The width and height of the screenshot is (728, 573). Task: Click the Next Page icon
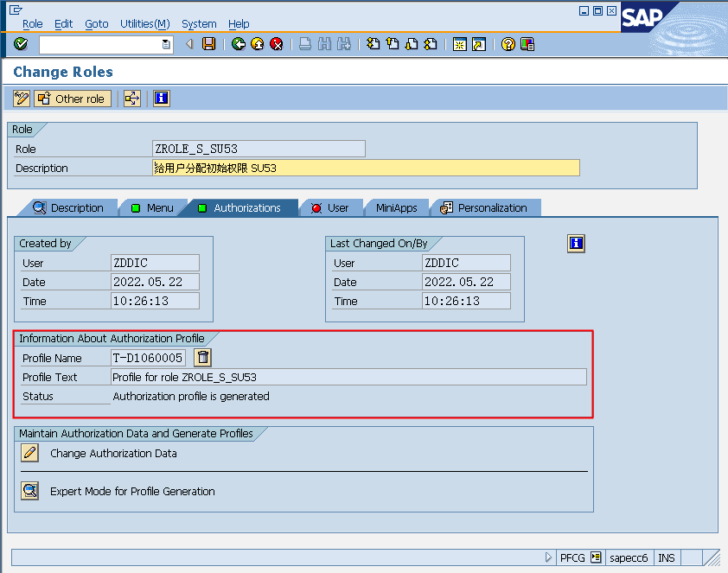coord(412,44)
